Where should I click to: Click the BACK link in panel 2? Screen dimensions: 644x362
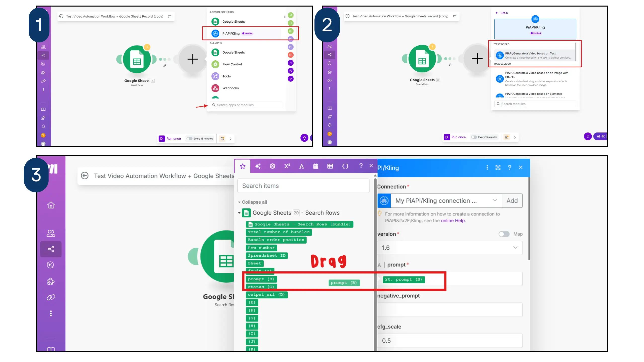[502, 13]
